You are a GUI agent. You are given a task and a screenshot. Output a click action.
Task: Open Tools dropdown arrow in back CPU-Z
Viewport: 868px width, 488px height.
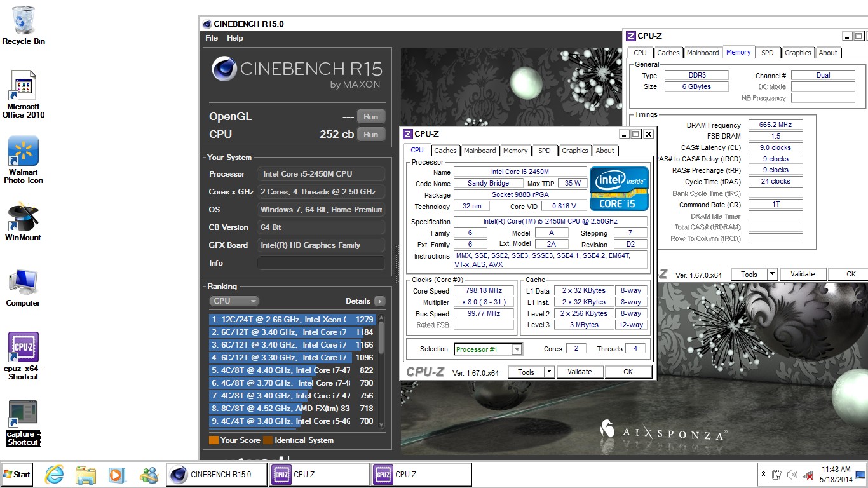click(x=773, y=274)
